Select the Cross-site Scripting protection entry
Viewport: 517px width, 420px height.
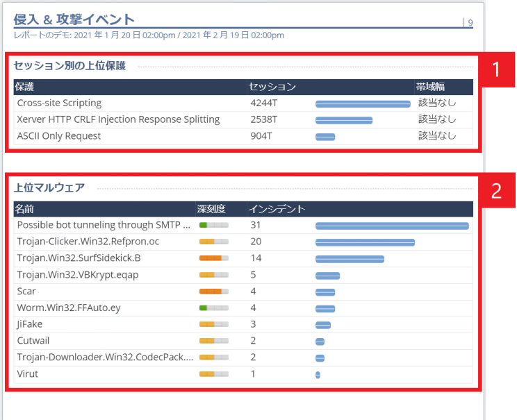click(59, 103)
